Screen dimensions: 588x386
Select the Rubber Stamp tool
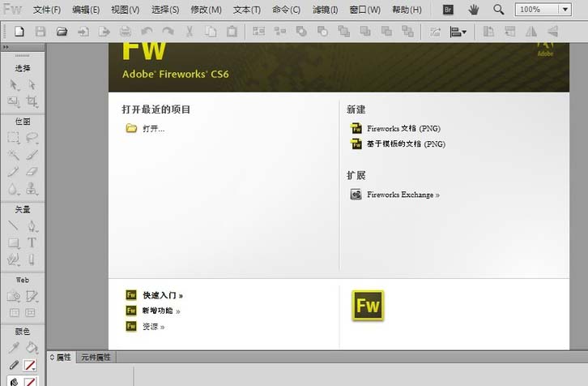pyautogui.click(x=32, y=188)
